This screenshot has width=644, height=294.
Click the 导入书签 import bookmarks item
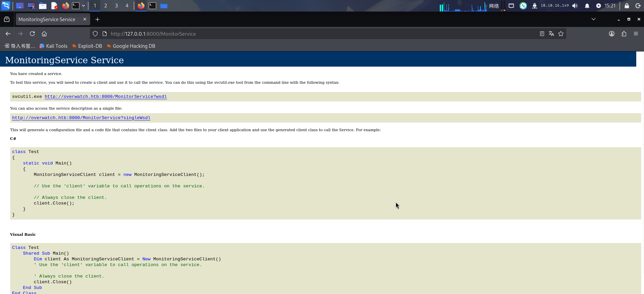(20, 46)
